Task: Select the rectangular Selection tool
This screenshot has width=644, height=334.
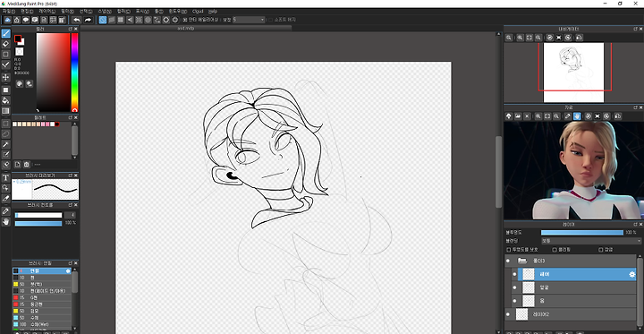Action: coord(5,124)
